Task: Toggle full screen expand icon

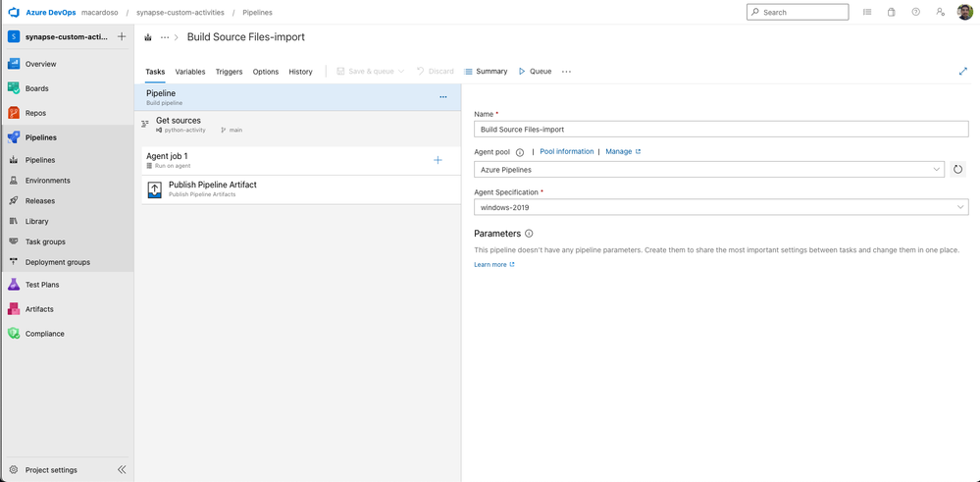Action: 963,72
